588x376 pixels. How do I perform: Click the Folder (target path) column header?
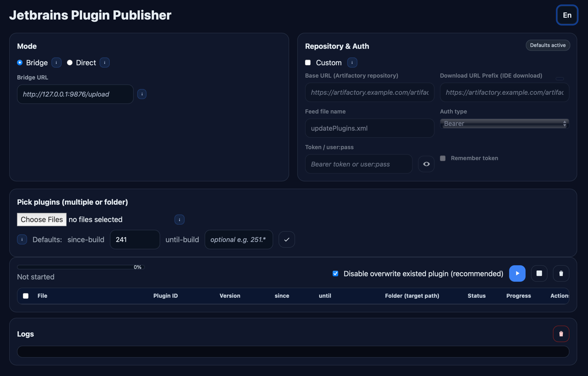click(412, 296)
